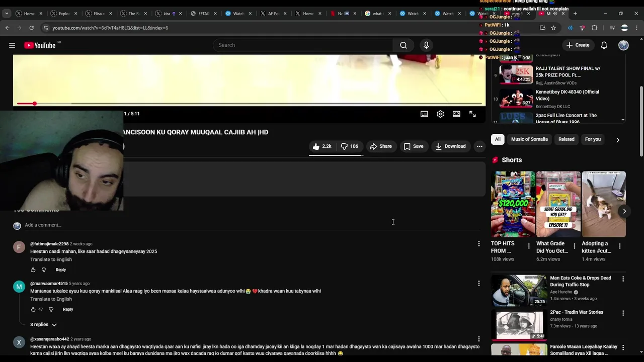
Task: Advance the Shorts shelf with next arrow
Action: (624, 211)
